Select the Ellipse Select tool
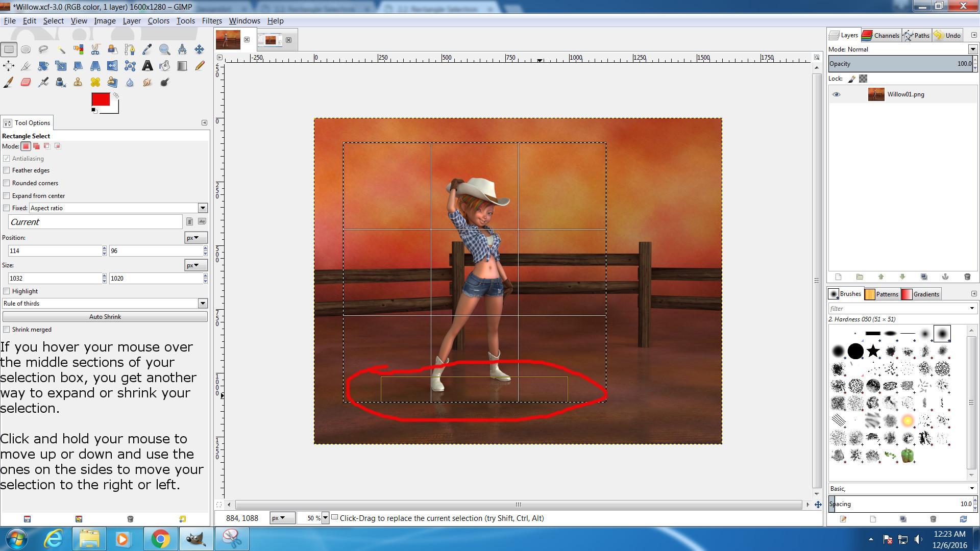Screen dimensions: 980x551 point(26,49)
